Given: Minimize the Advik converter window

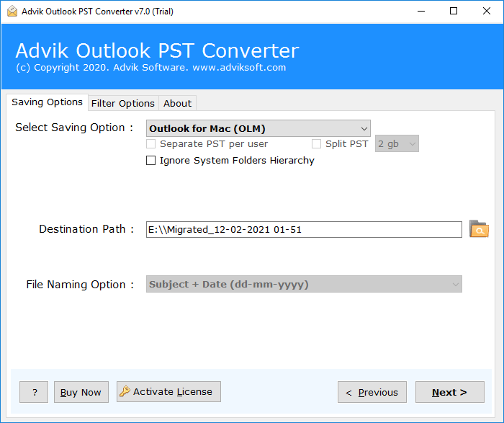Looking at the screenshot, I should click(x=421, y=12).
